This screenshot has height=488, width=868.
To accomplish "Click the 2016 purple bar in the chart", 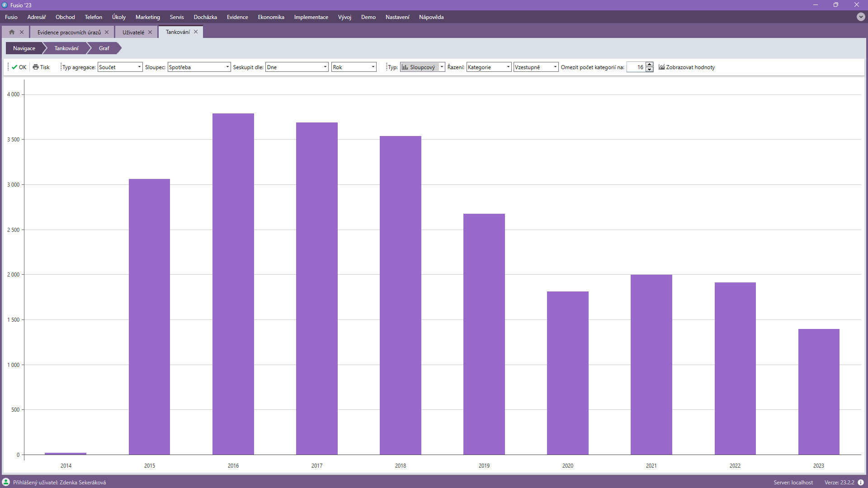I will point(233,284).
